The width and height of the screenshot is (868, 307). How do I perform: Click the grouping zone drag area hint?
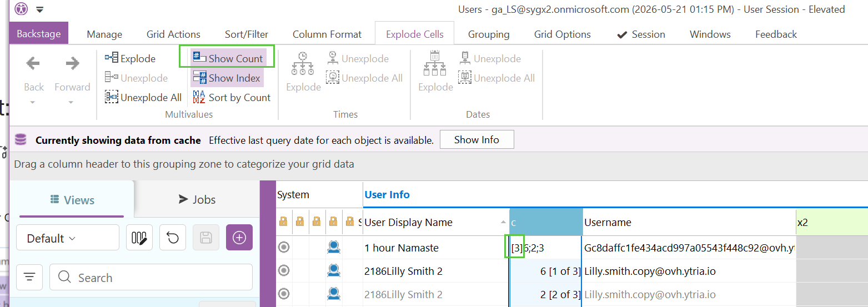(184, 164)
